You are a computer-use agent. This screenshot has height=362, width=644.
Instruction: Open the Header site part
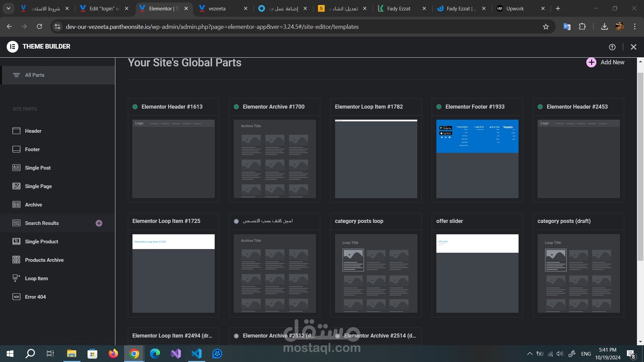(x=33, y=131)
